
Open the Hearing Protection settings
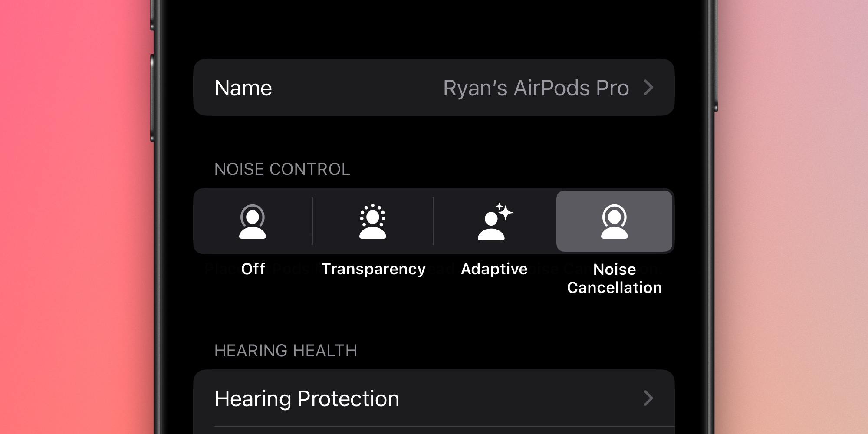coord(307,398)
